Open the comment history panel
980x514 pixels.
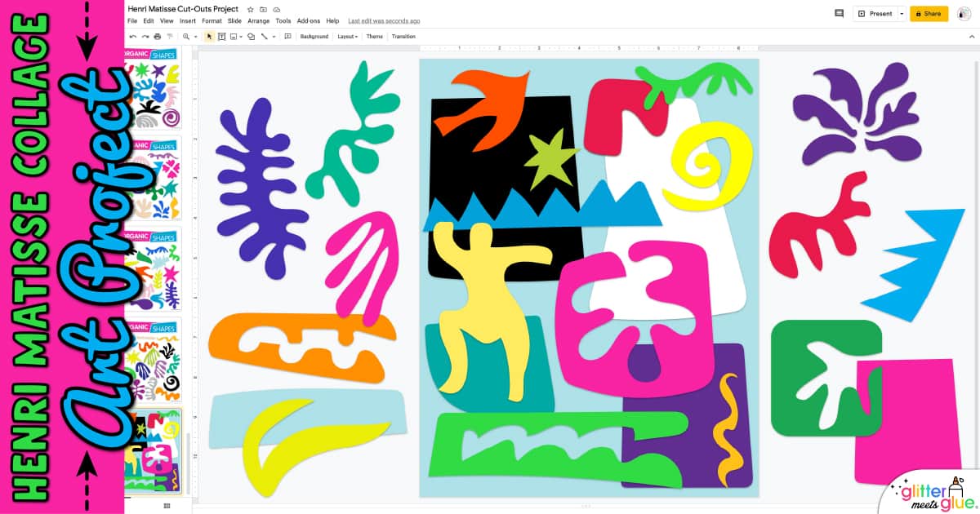838,13
